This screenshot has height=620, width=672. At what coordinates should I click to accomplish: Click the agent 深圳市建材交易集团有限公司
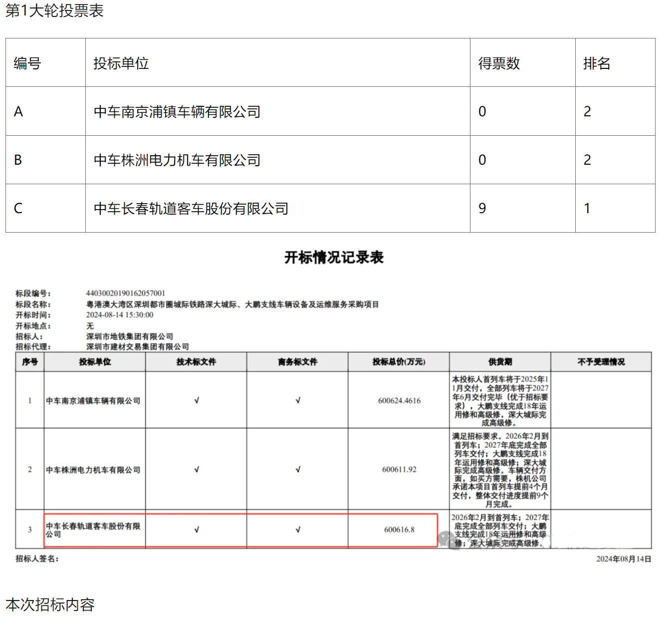point(138,346)
